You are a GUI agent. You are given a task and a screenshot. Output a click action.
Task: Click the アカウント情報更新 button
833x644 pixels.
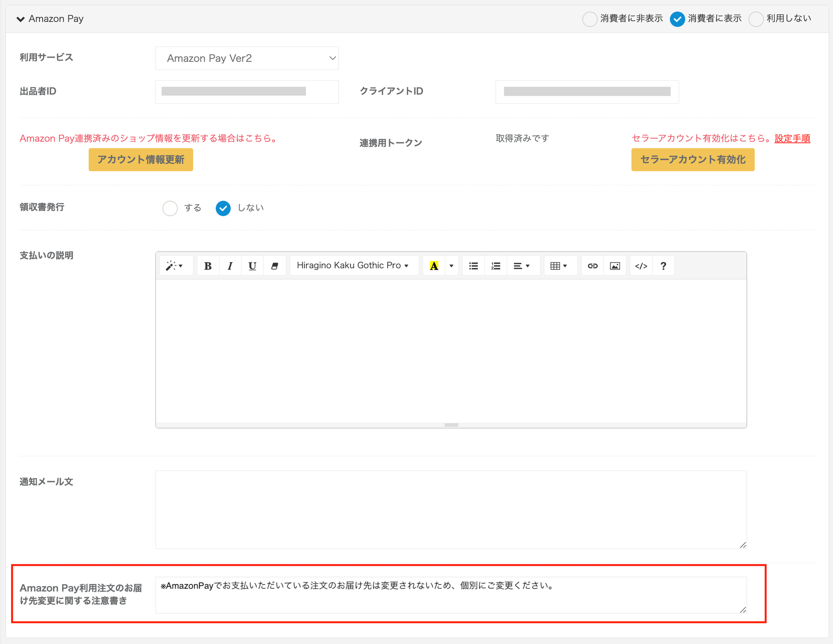141,160
